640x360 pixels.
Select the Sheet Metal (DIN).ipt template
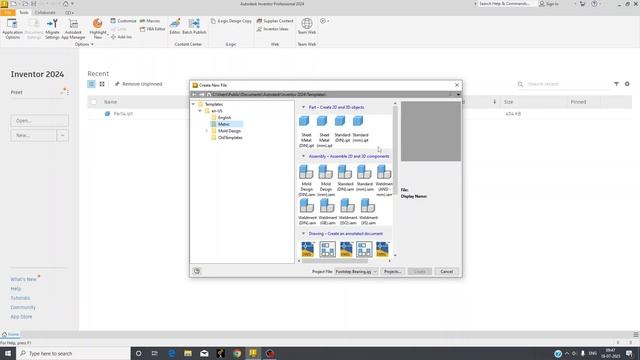306,131
